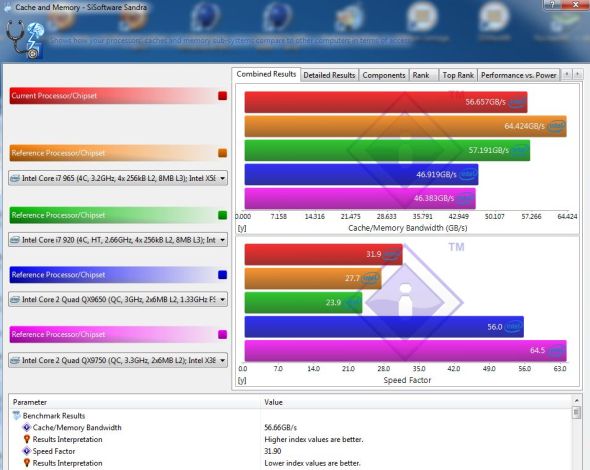This screenshot has height=470, width=590.
Task: Click the results list scrollbar thumb
Action: 576,412
